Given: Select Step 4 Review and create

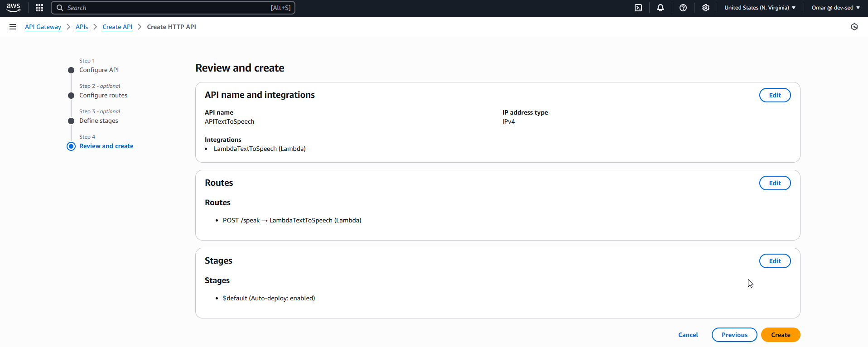Looking at the screenshot, I should (106, 146).
